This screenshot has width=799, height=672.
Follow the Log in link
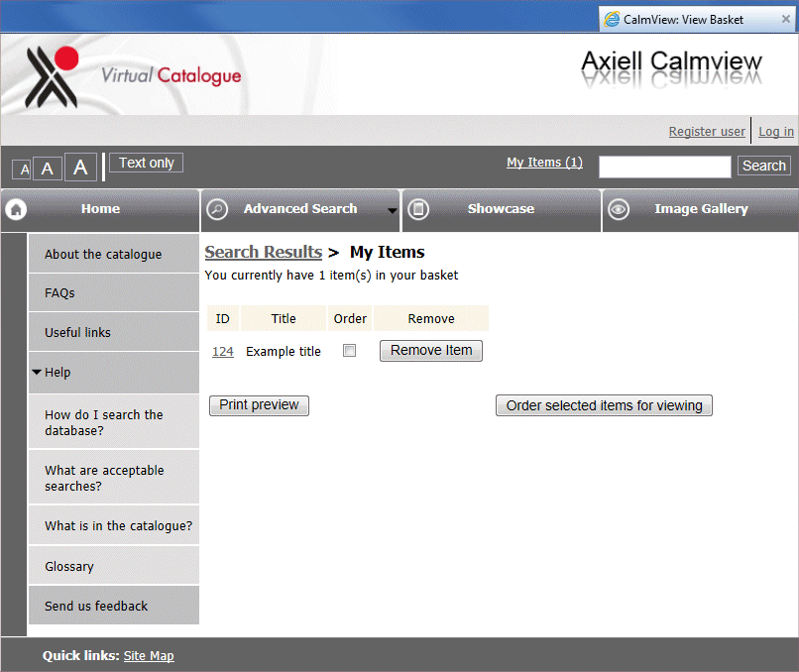tap(776, 132)
